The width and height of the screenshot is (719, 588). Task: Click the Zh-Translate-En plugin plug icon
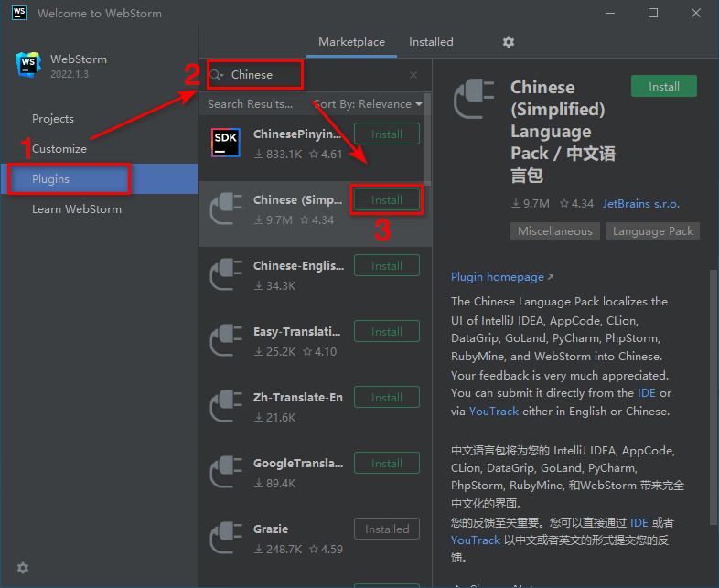point(226,407)
